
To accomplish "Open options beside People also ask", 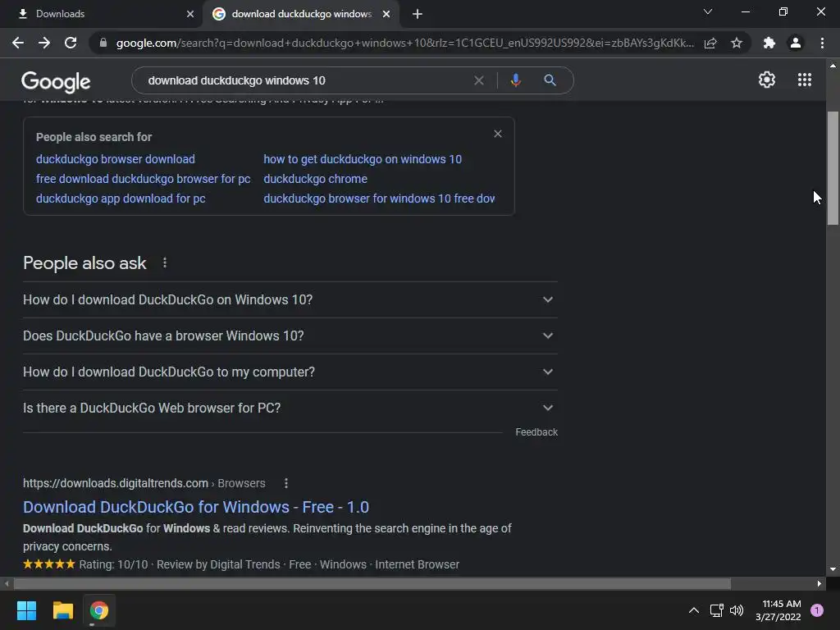I will click(x=164, y=262).
